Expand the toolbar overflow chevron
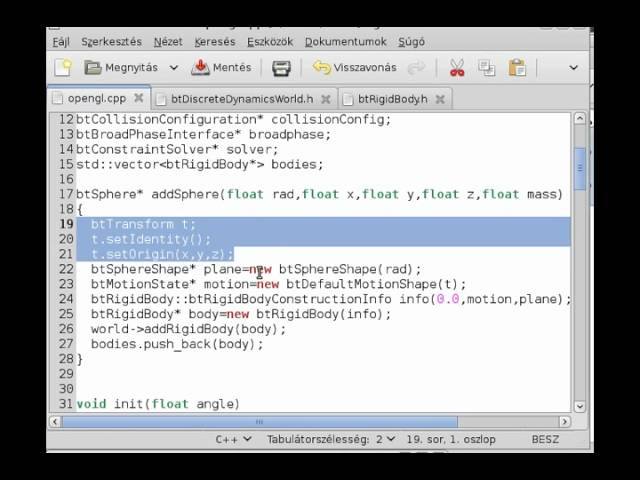640x480 pixels. point(573,68)
